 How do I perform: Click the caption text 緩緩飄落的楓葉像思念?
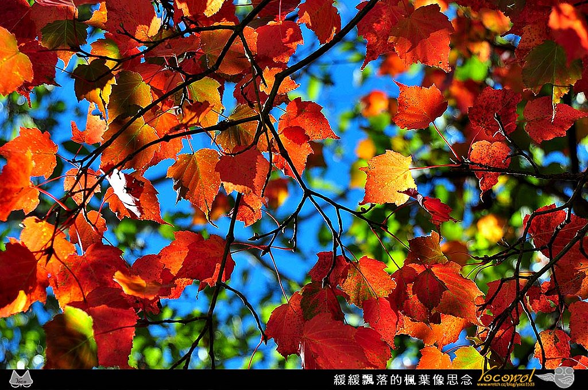point(403,380)
